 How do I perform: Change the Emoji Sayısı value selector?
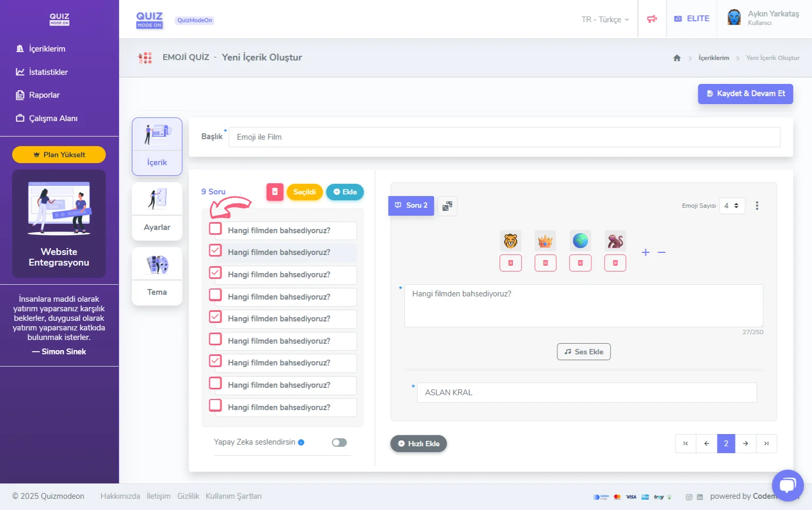click(x=732, y=206)
